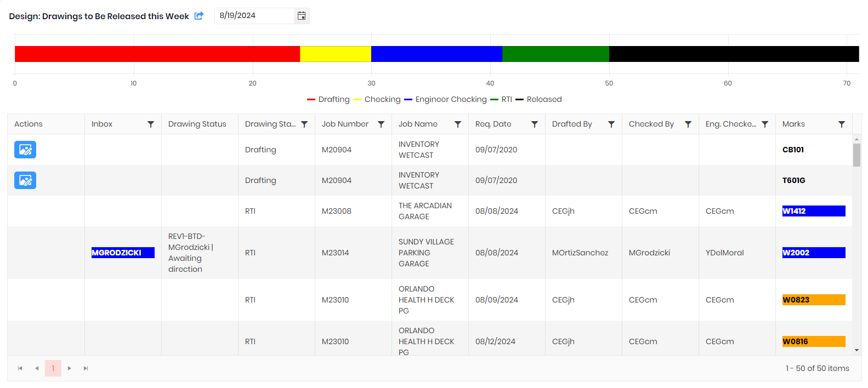868x388 pixels.
Task: Click the yellow Checking bar segment
Action: (x=336, y=54)
